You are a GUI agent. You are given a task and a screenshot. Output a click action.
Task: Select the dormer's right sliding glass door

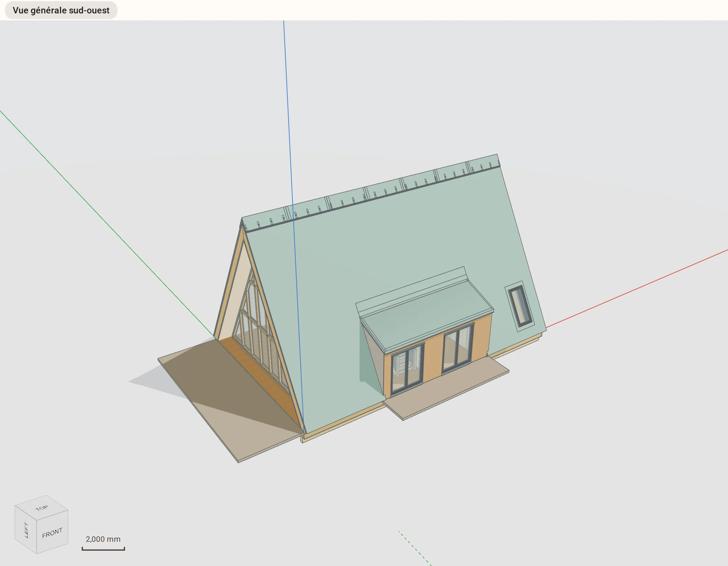tap(458, 348)
